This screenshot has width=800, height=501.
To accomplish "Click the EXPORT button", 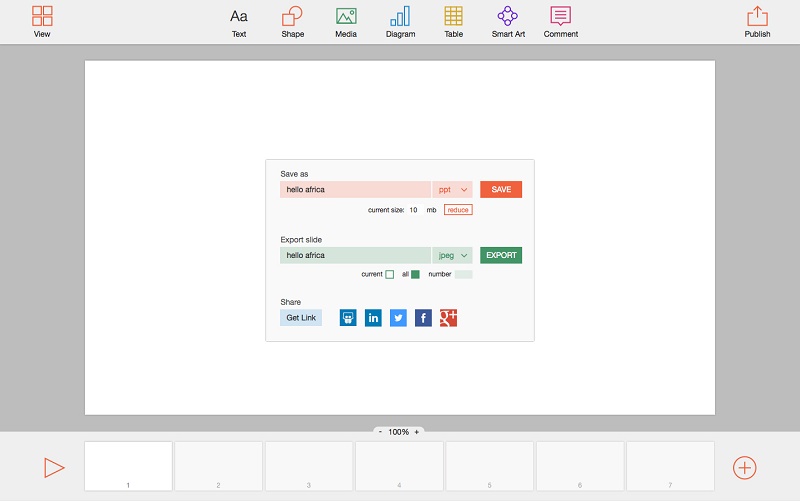I will 501,255.
